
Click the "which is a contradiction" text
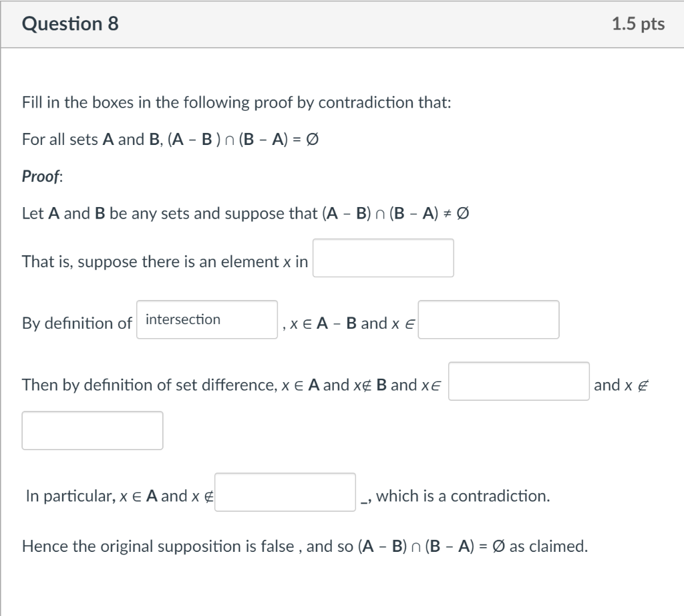pyautogui.click(x=463, y=496)
